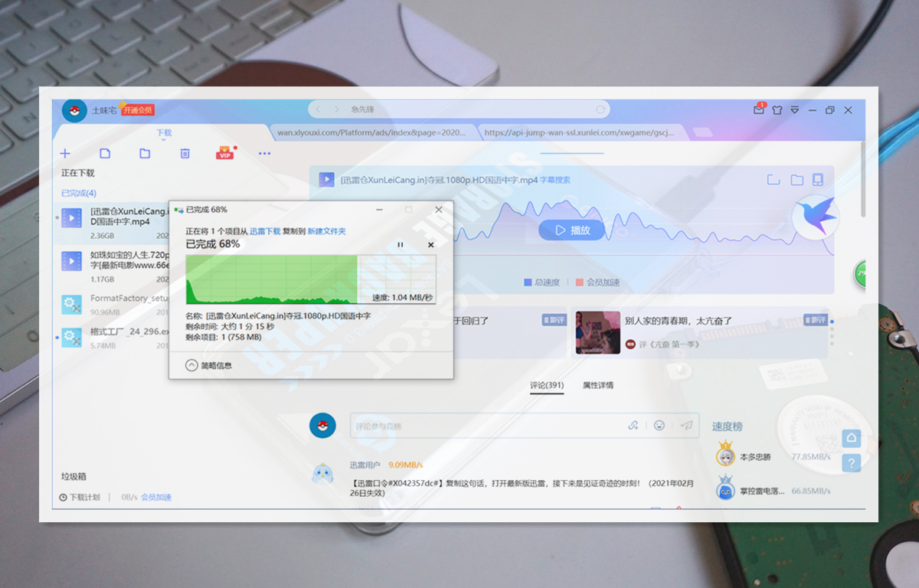The height and width of the screenshot is (588, 919).
Task: Click the shirt-shaped skin/theme icon on titlebar
Action: (777, 110)
